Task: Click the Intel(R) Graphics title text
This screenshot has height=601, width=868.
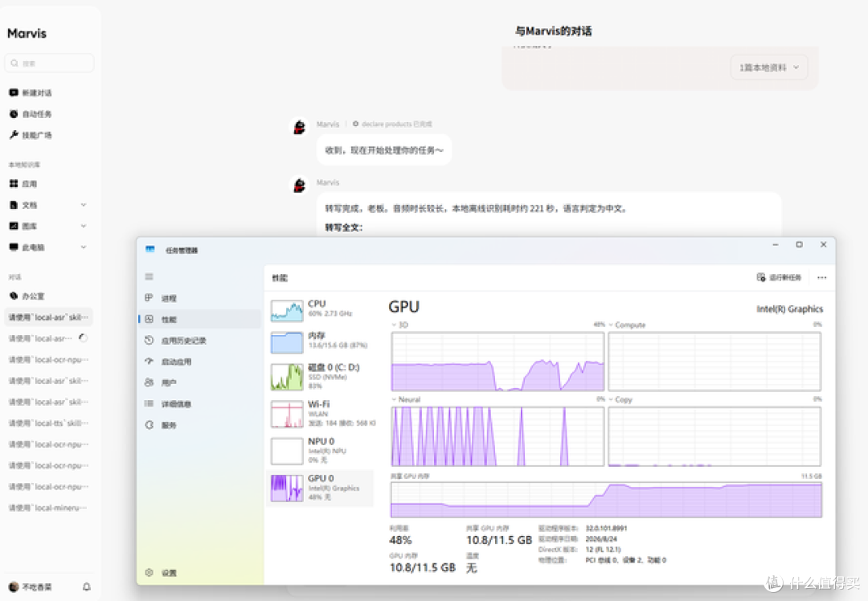Action: click(790, 309)
